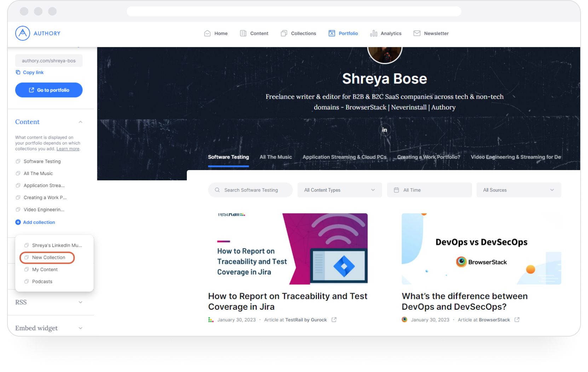588x372 pixels.
Task: Switch to Creating a Work Portfolio? tab
Action: point(428,157)
